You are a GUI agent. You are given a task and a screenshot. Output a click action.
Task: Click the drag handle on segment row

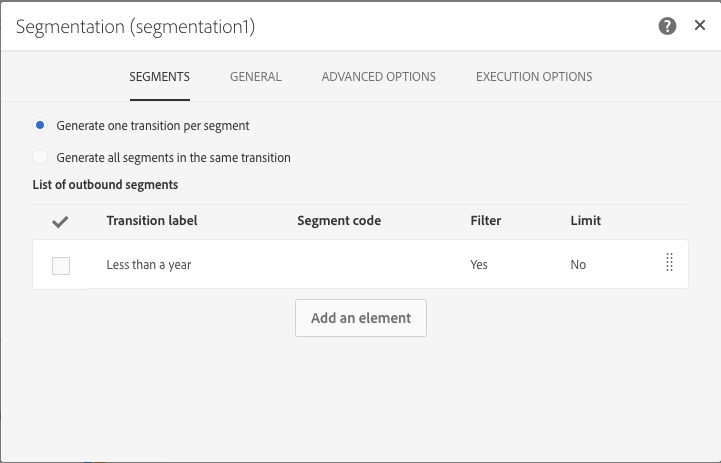[669, 263]
